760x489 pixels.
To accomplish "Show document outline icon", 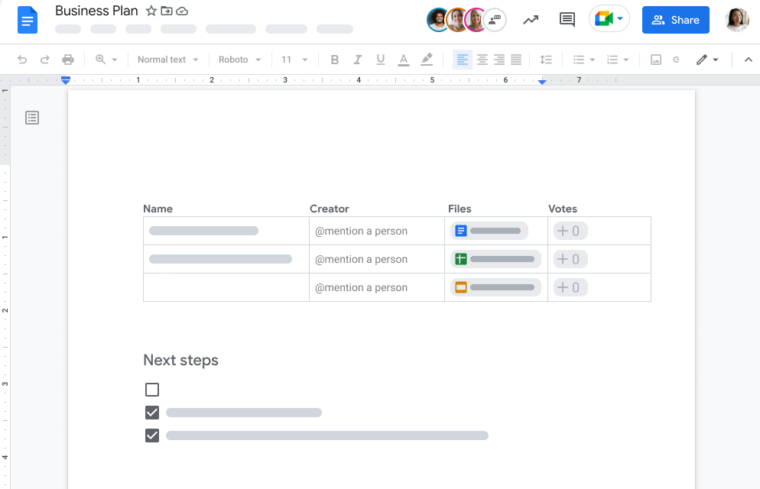I will (x=32, y=118).
